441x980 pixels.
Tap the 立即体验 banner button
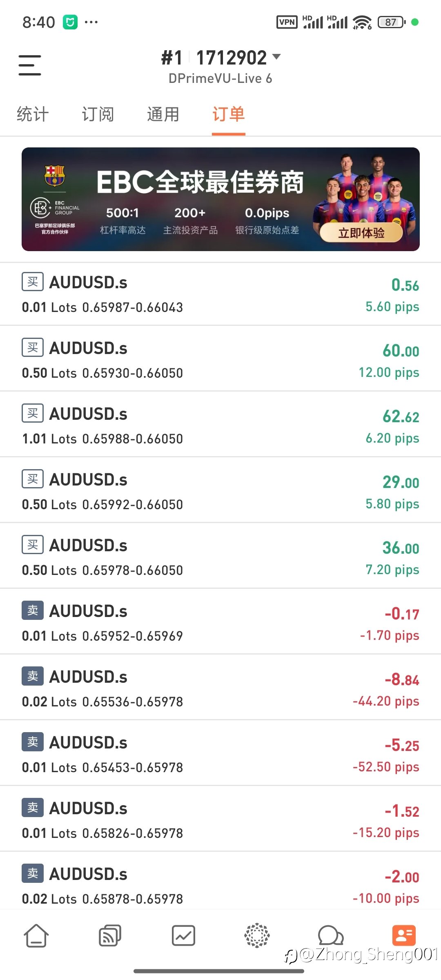coord(361,233)
